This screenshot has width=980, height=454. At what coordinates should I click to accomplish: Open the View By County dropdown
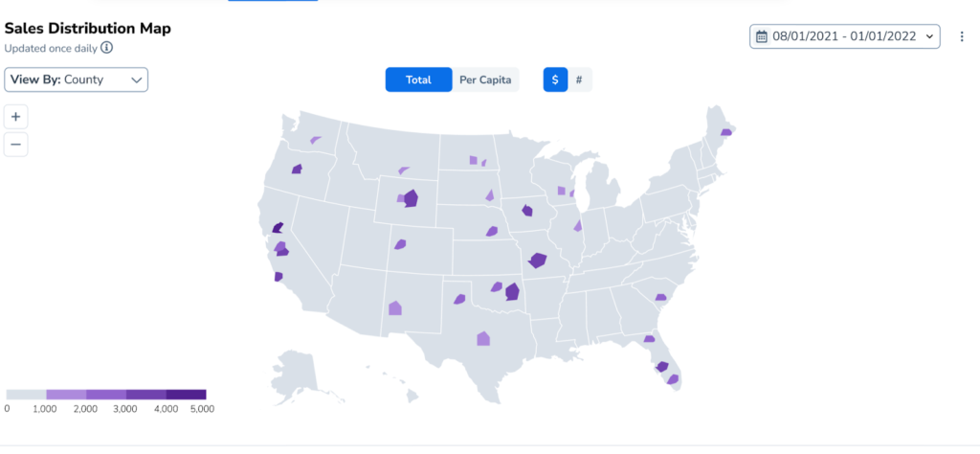tap(77, 79)
